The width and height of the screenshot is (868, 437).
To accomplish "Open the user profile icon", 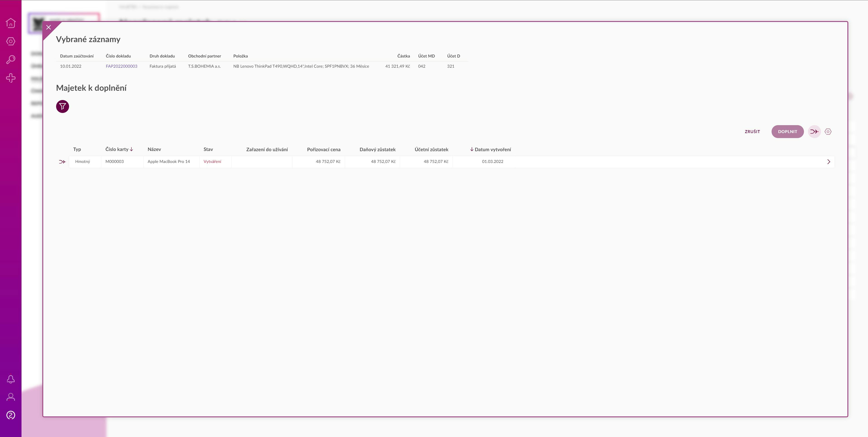I will [x=11, y=397].
